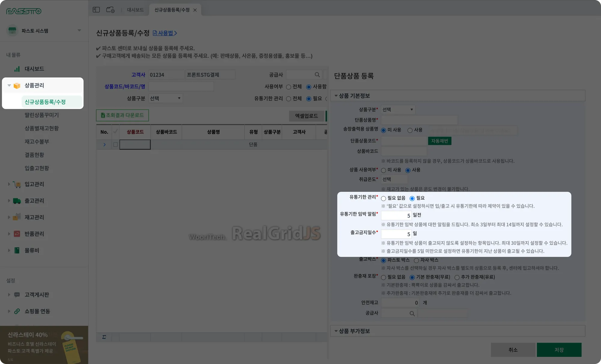Image resolution: width=601 pixels, height=364 pixels.
Task: Click the 공급사 search magnifier in form
Action: pyautogui.click(x=412, y=314)
